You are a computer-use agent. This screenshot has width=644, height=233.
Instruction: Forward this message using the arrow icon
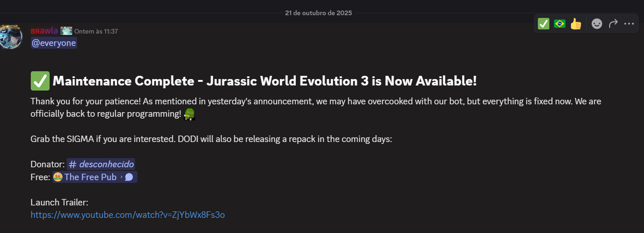[613, 23]
